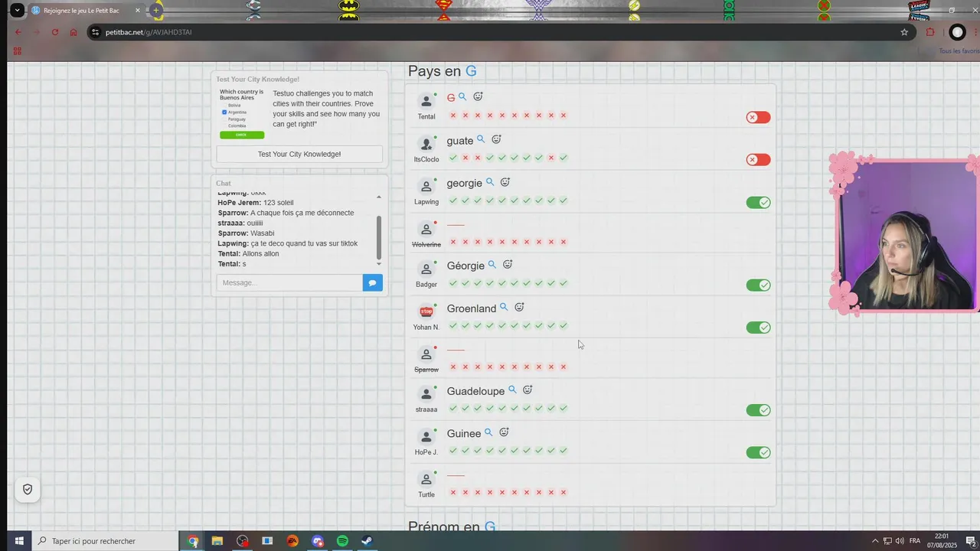
Task: Open the Chrome profile avatar
Action: (957, 32)
